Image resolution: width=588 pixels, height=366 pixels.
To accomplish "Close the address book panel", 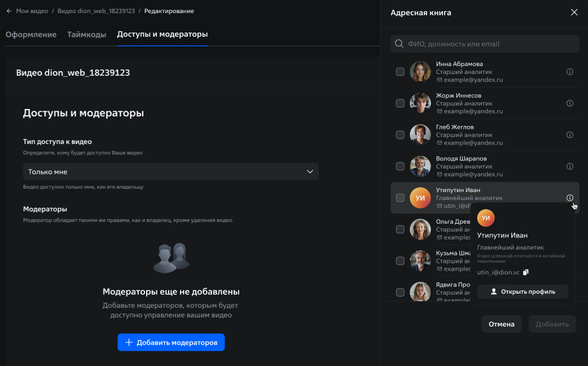I will point(574,12).
